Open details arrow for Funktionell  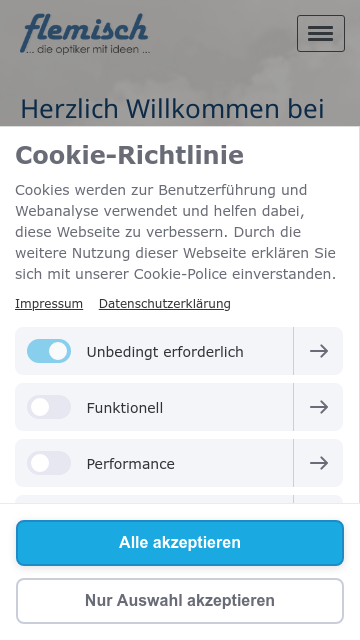click(x=318, y=407)
